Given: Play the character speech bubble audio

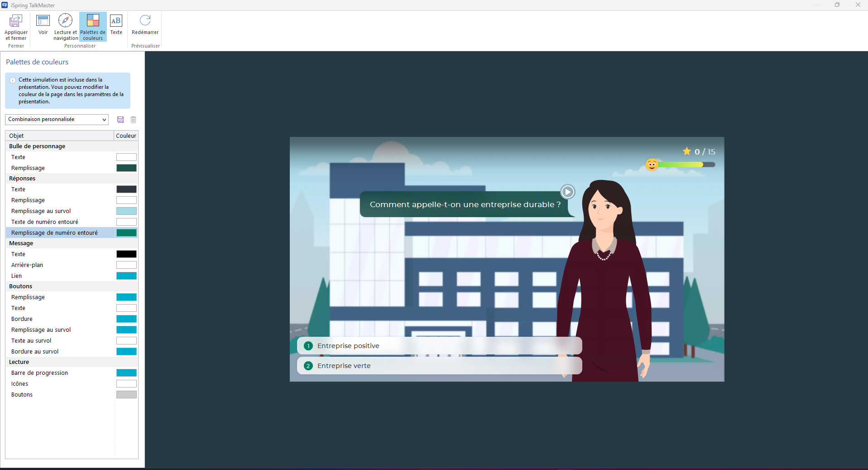Looking at the screenshot, I should (567, 192).
